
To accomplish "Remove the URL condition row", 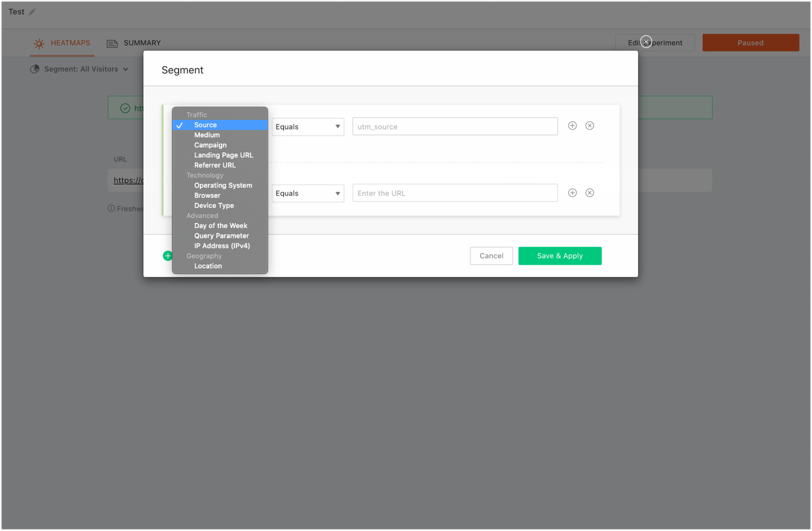I will pos(589,193).
